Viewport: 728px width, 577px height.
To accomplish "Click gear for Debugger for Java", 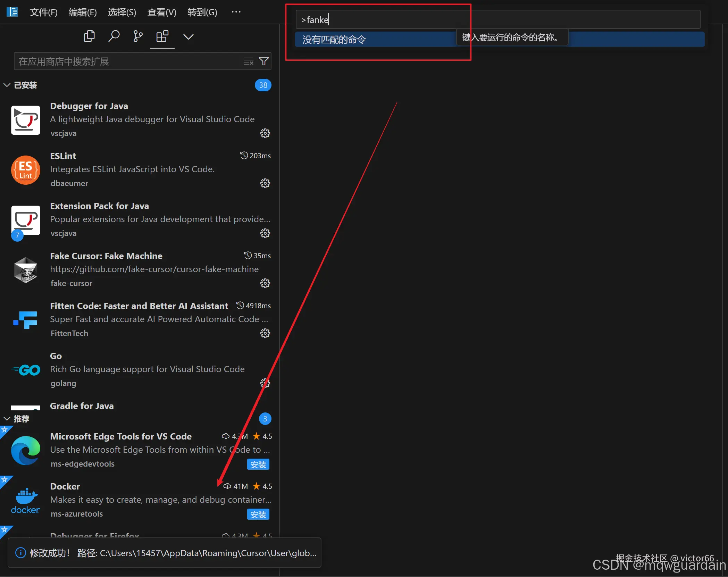I will (x=265, y=133).
